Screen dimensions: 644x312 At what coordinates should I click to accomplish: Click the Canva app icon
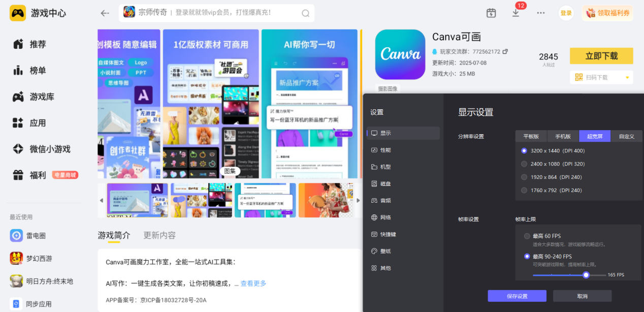point(400,54)
